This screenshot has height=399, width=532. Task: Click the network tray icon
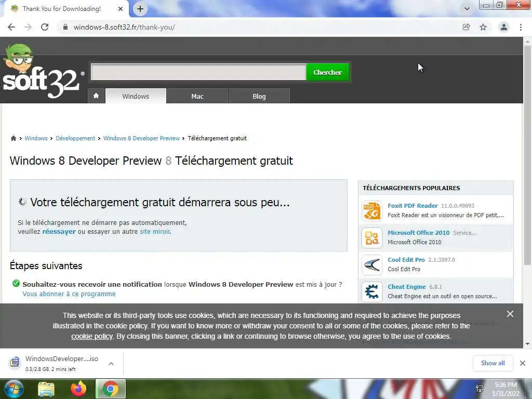click(x=480, y=389)
